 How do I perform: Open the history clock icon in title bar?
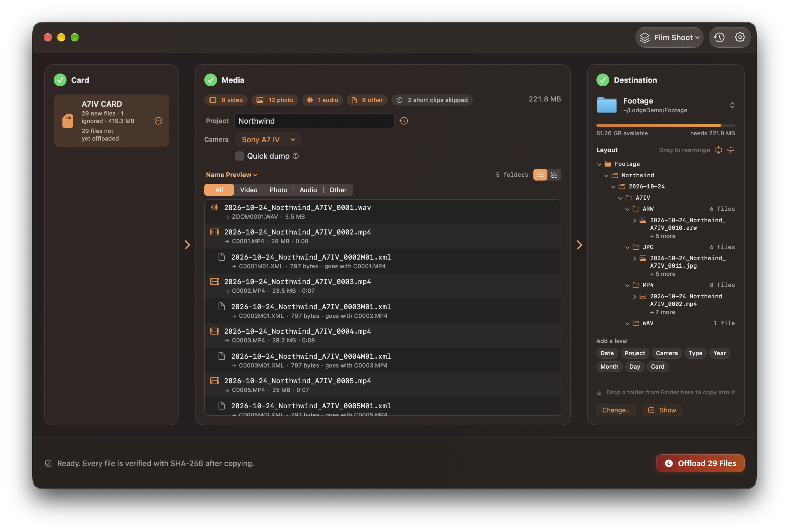[719, 37]
